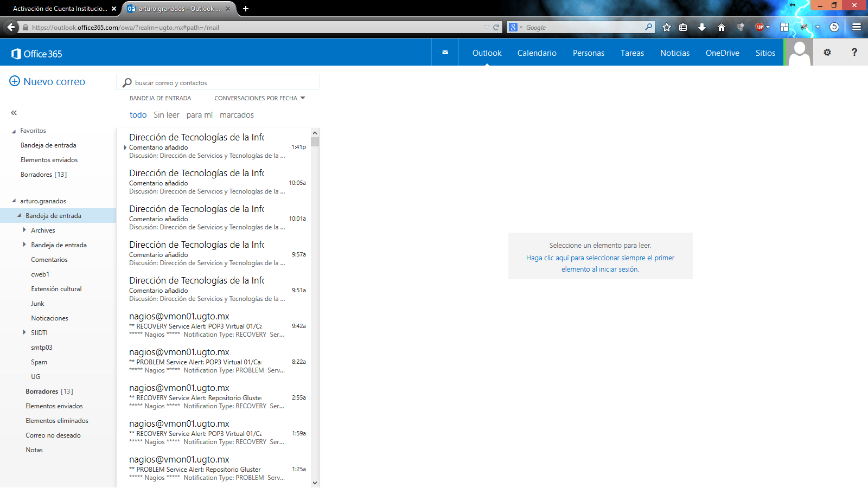Click the plus icon for Nuevo correo
The height and width of the screenshot is (488, 868).
[x=15, y=81]
